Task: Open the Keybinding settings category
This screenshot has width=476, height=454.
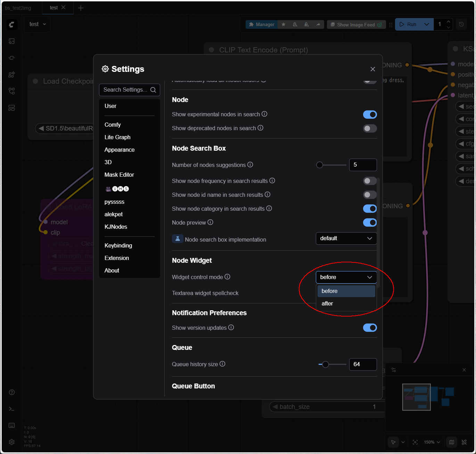Action: tap(118, 245)
